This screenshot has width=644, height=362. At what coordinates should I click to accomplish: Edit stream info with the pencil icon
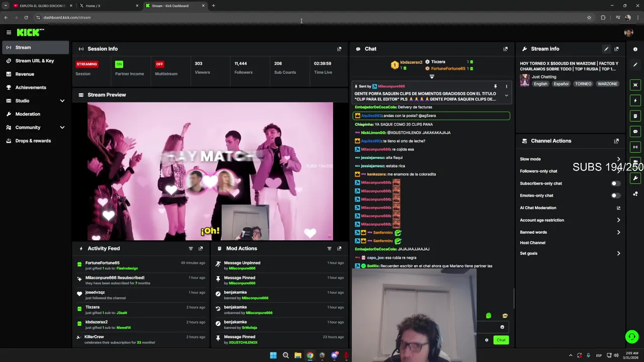coord(606,49)
